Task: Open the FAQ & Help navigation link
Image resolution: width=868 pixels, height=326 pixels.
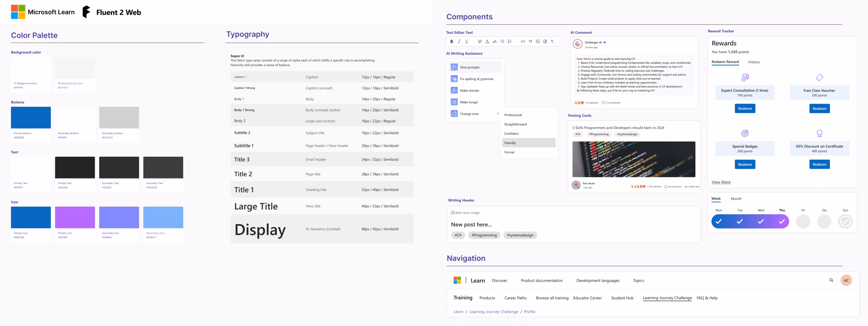Action: pyautogui.click(x=707, y=298)
